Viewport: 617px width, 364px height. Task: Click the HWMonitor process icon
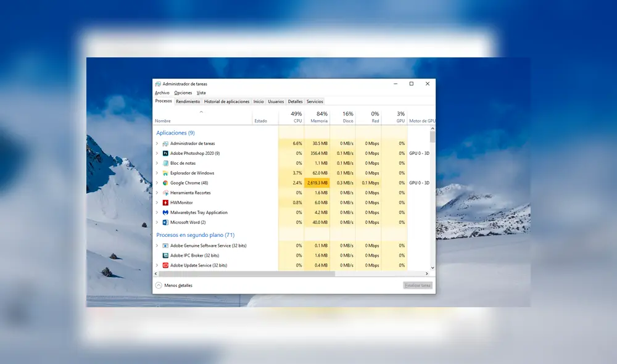coord(165,202)
